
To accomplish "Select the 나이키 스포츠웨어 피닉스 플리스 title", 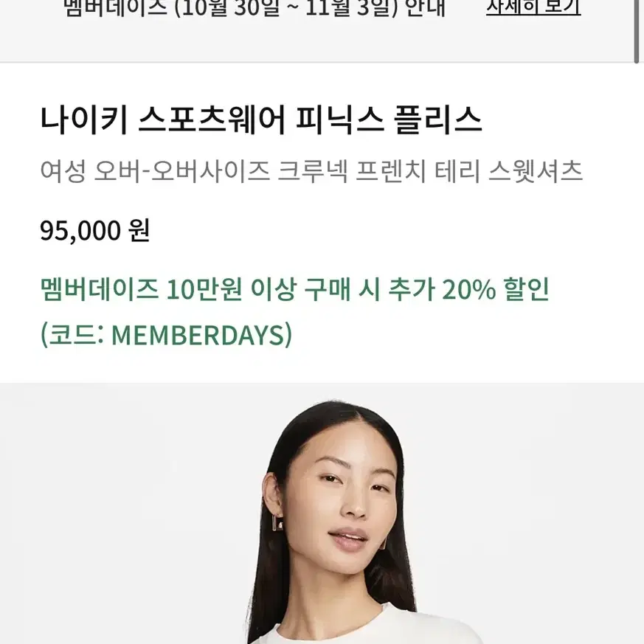I will [260, 120].
